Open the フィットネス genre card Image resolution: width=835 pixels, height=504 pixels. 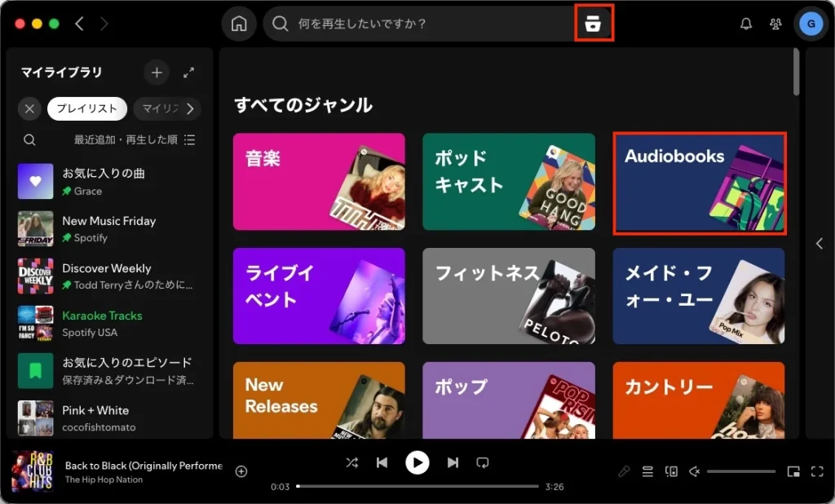pyautogui.click(x=509, y=296)
